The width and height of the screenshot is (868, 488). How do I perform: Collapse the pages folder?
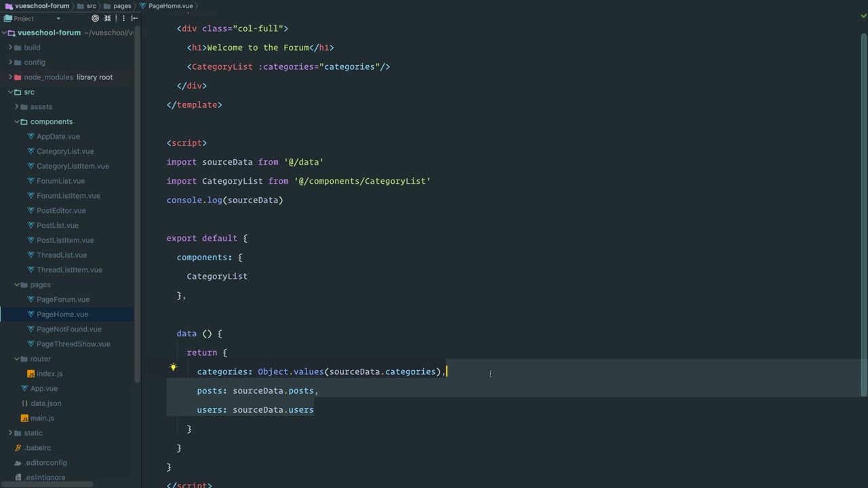coord(16,285)
